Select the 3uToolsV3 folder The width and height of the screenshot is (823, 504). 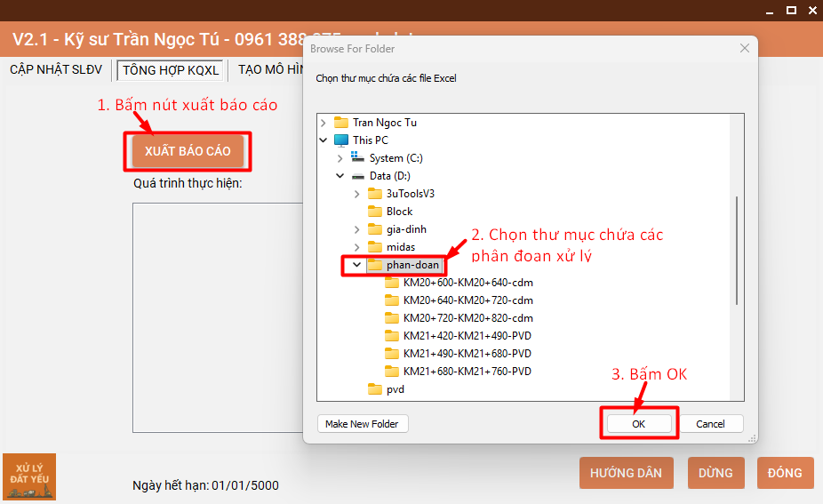point(410,194)
